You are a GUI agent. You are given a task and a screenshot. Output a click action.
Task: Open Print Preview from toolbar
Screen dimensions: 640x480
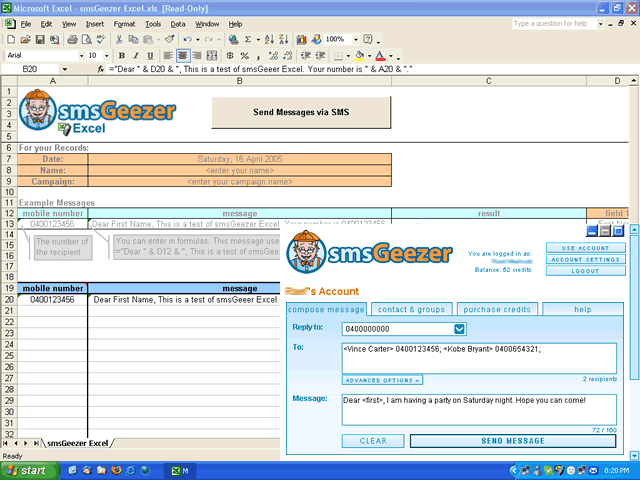87,40
